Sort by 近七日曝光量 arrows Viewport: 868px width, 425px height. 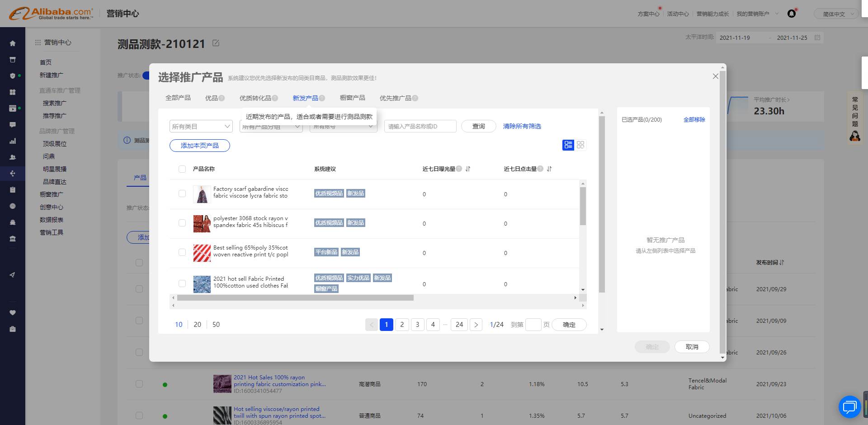(468, 169)
